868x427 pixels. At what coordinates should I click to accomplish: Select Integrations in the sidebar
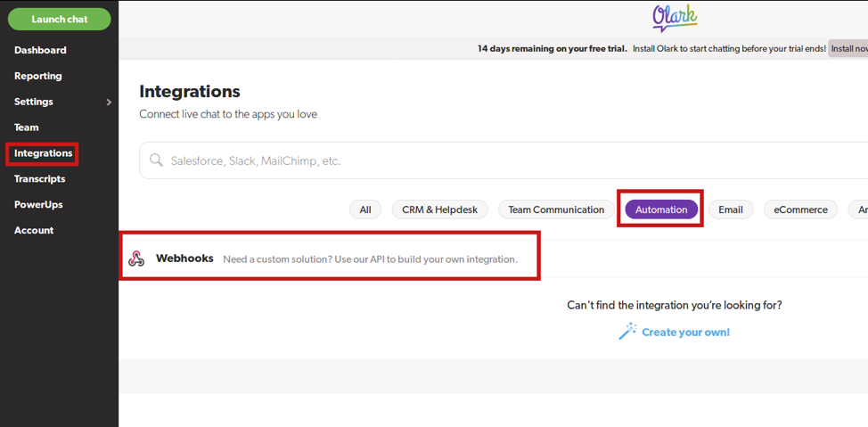tap(43, 152)
